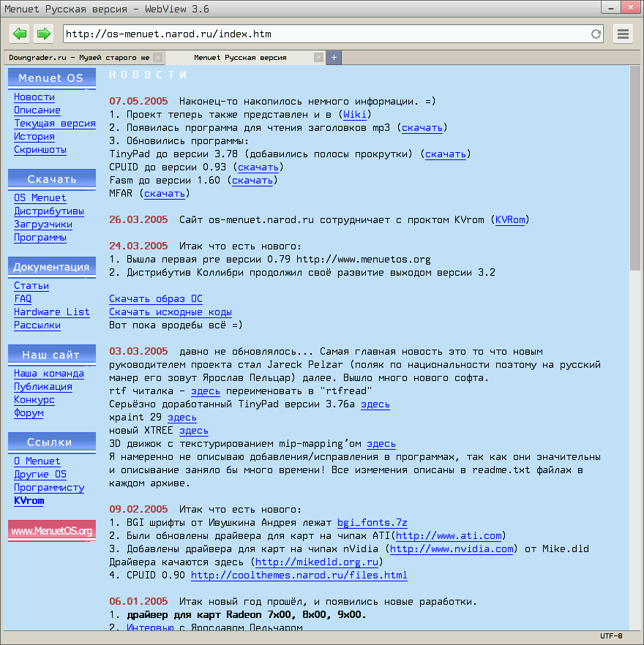This screenshot has width=644, height=645.
Task: Click the forward navigation arrow
Action: [x=43, y=34]
